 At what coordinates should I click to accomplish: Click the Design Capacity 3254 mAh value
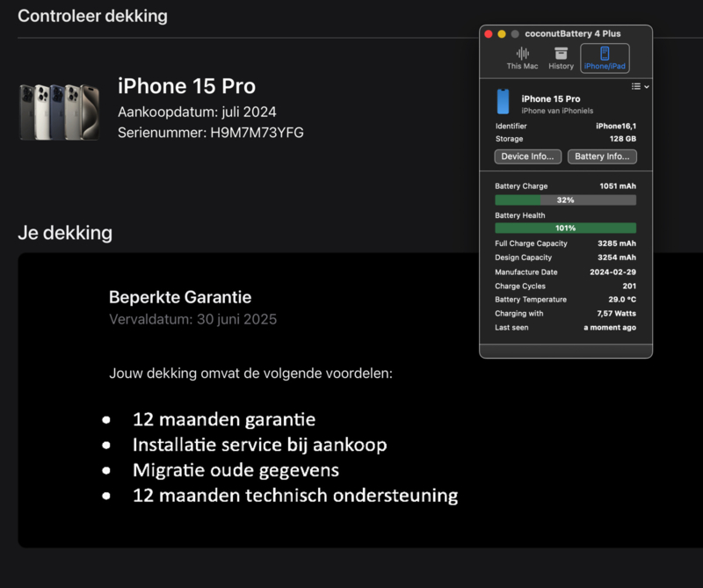coord(617,258)
